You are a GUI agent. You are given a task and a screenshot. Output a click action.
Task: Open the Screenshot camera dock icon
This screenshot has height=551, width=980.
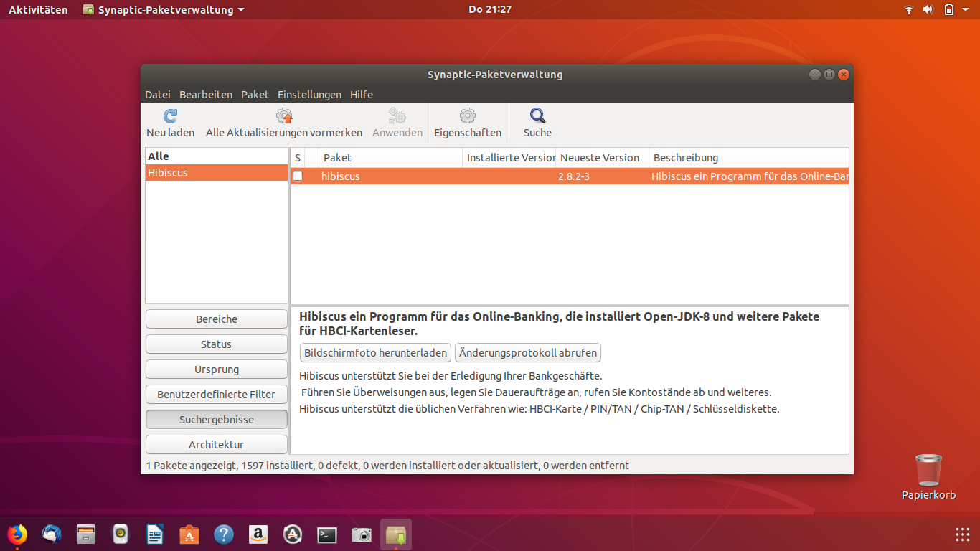362,534
